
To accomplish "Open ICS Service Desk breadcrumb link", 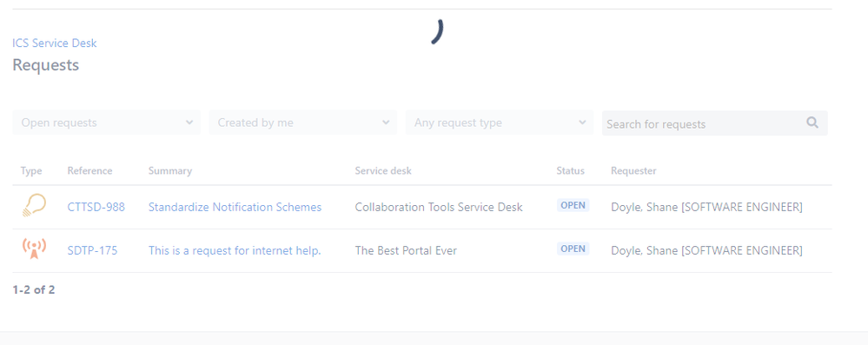I will (54, 43).
